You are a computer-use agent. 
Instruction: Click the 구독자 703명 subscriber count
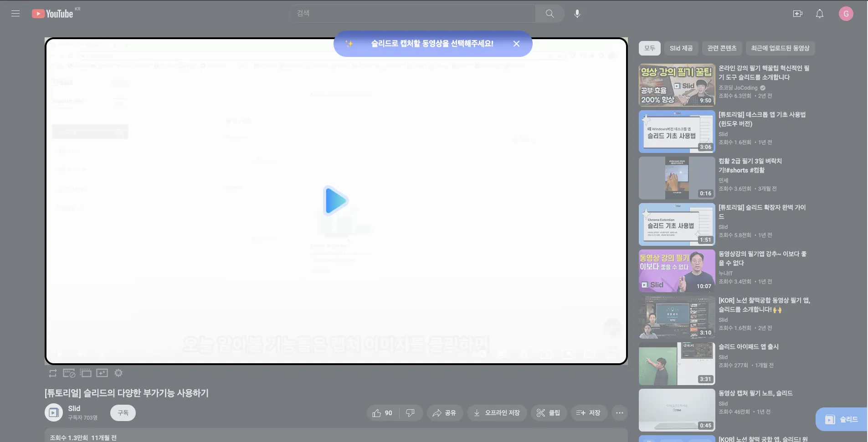pos(83,418)
